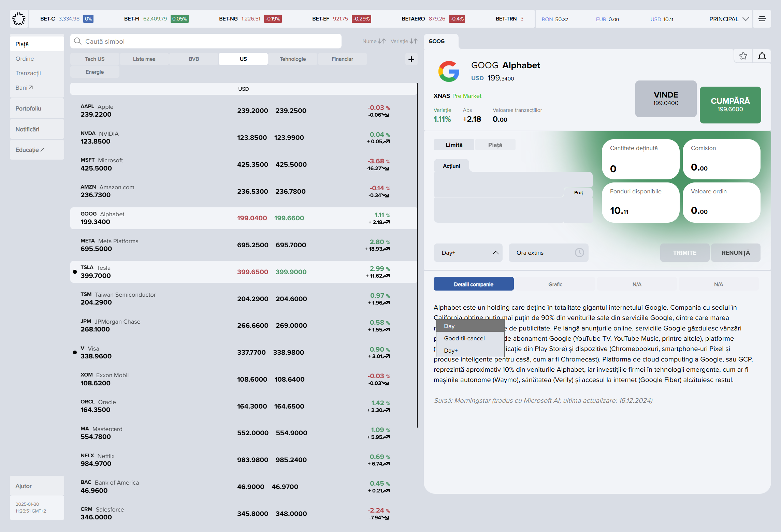Open the Energie watchlist tab

point(95,72)
